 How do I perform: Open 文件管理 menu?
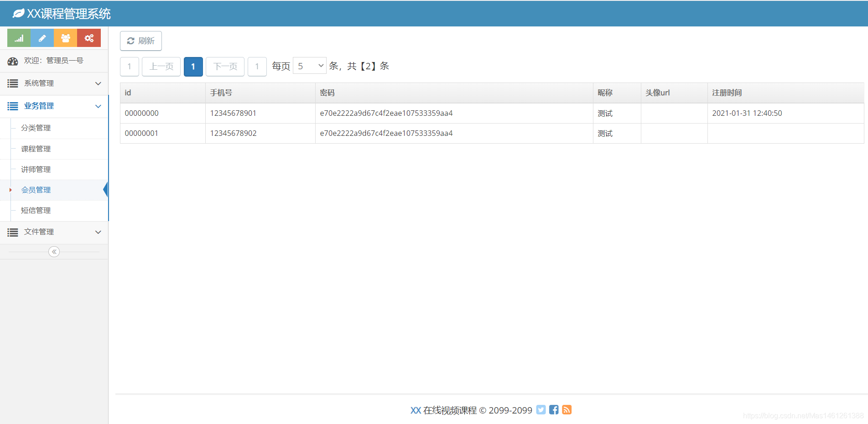(54, 232)
